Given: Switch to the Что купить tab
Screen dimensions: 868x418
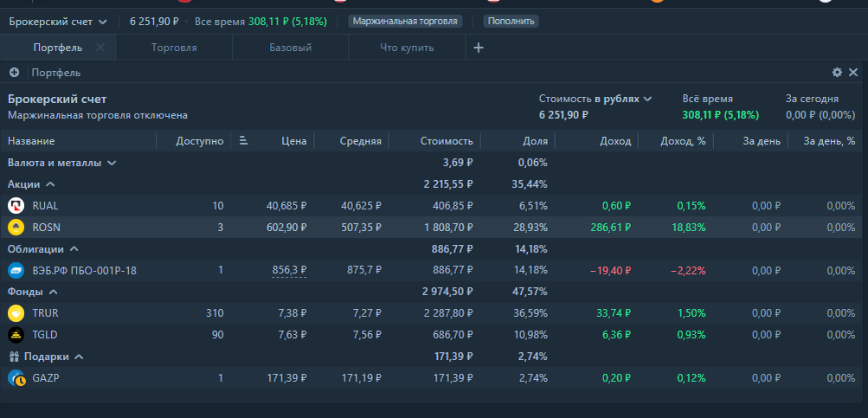Looking at the screenshot, I should coord(407,48).
